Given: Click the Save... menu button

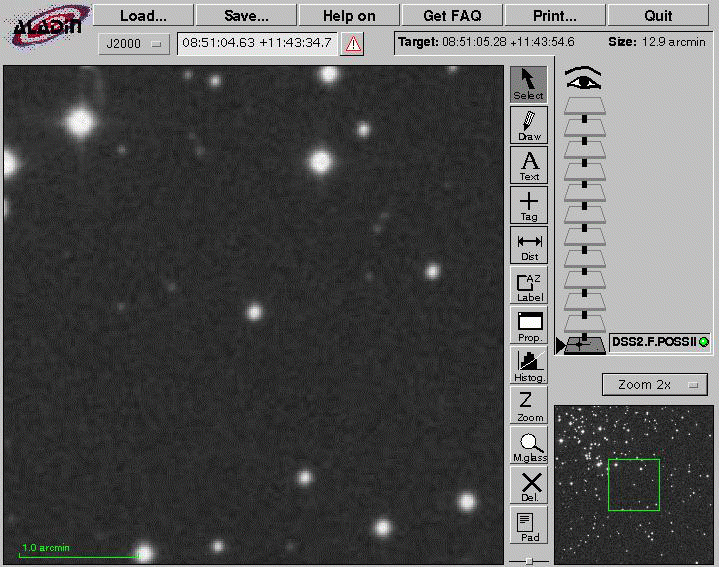Looking at the screenshot, I should (246, 16).
